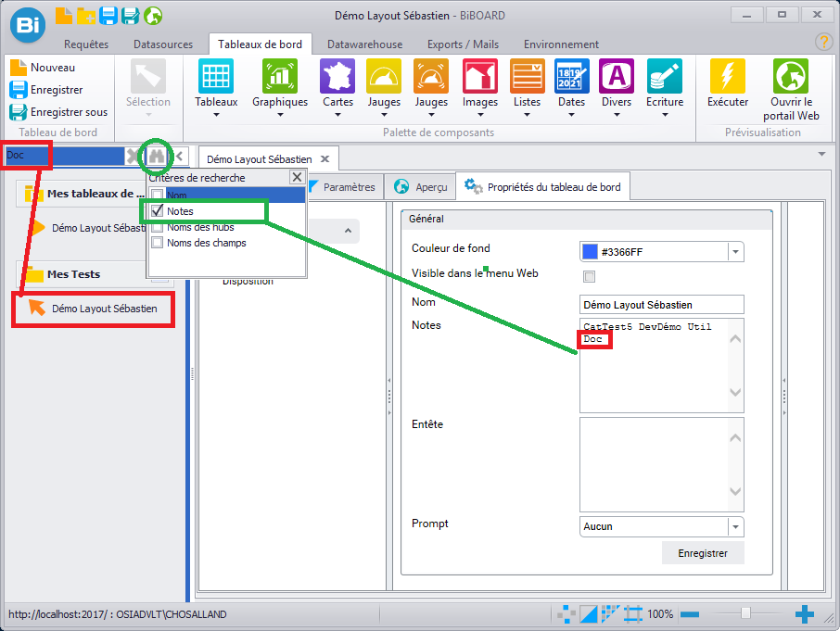The image size is (840, 631).
Task: Switch to the Datasources ribbon tab
Action: coord(163,44)
